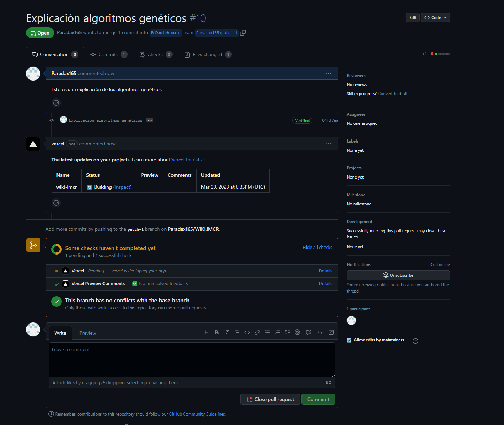Image resolution: width=504 pixels, height=425 pixels.
Task: Switch to the Files changed tab
Action: [x=207, y=55]
